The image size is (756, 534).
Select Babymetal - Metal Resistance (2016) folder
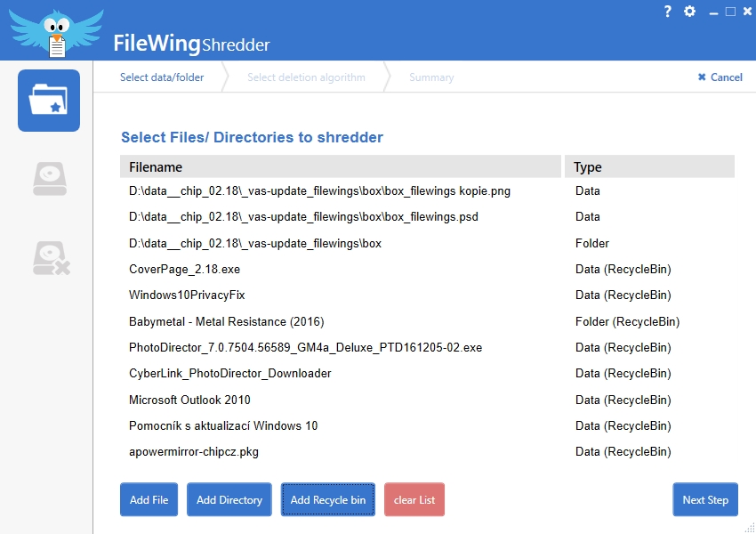427,322
